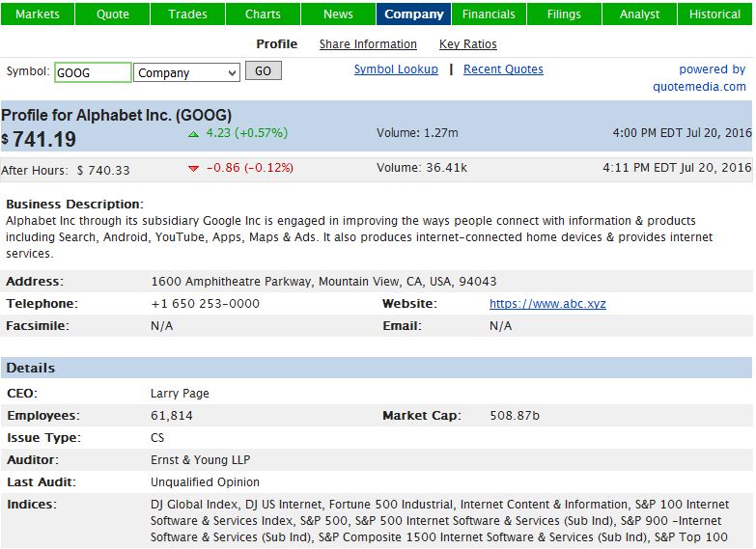
Task: Click the powered by quotemedia.com link
Action: [699, 77]
